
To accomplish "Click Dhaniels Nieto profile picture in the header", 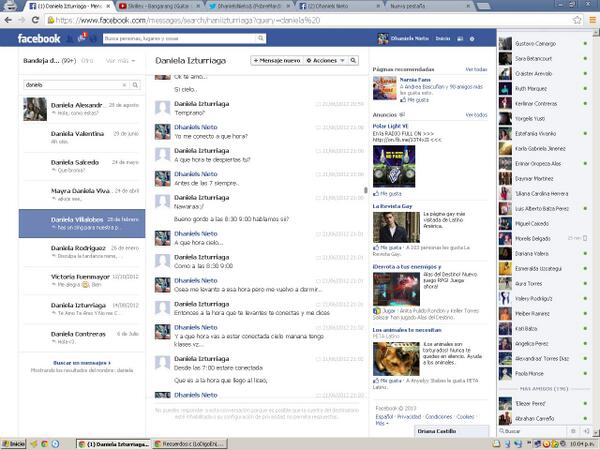I will pos(383,39).
